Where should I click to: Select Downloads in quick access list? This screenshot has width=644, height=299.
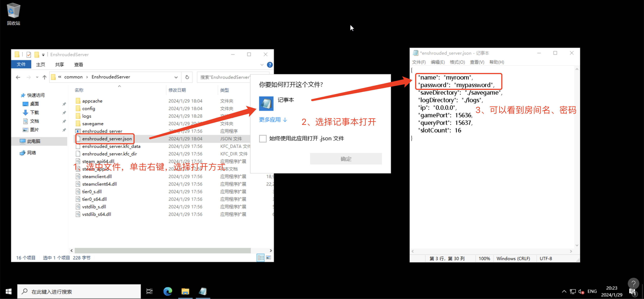pos(34,113)
